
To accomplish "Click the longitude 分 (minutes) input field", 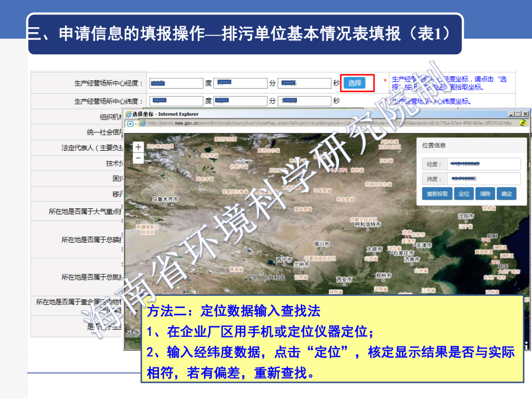I will (240, 83).
